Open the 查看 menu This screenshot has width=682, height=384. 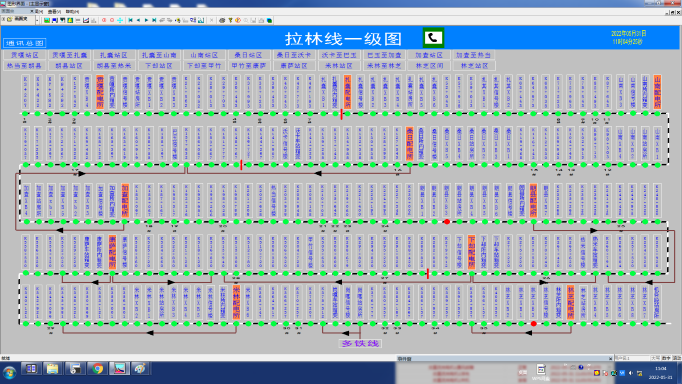(54, 11)
